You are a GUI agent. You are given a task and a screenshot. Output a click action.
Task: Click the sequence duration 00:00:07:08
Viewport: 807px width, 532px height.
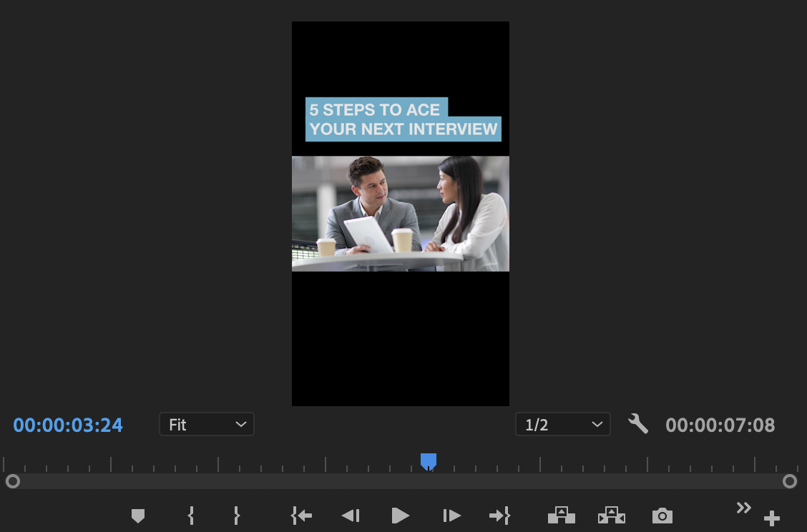click(720, 425)
